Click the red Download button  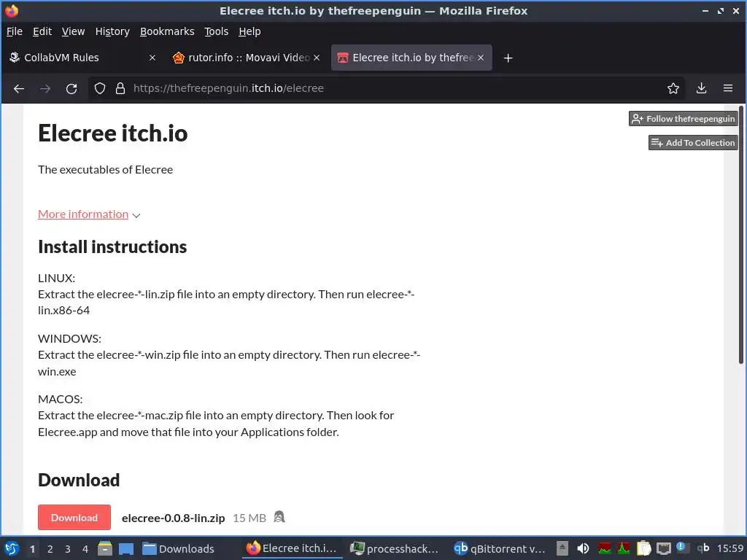click(x=74, y=517)
